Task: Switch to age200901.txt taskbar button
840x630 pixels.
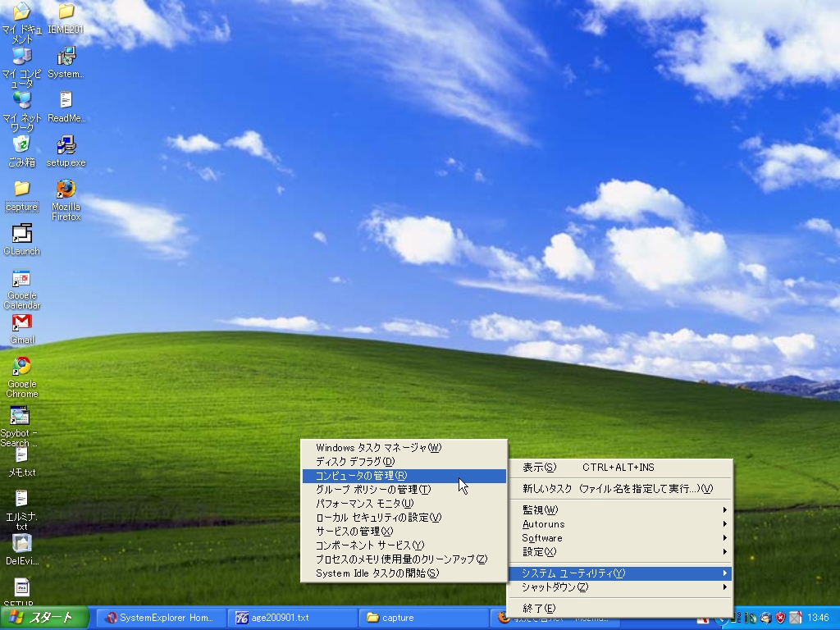Action: 293,618
